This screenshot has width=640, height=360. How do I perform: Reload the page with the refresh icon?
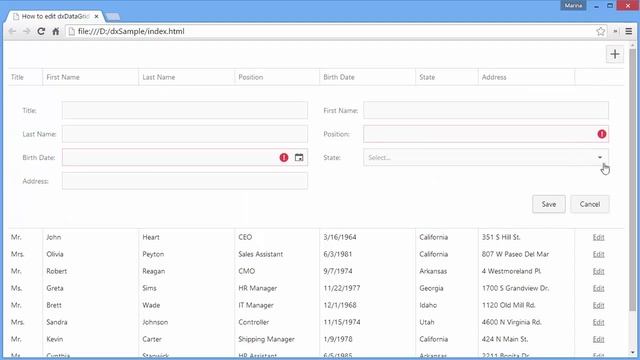(41, 31)
